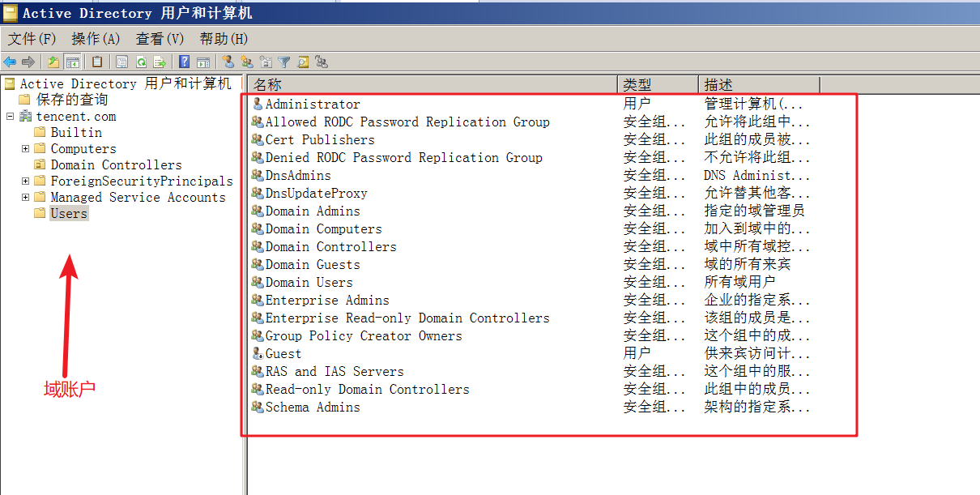Select the Users container in tree
This screenshot has width=980, height=495.
69,213
